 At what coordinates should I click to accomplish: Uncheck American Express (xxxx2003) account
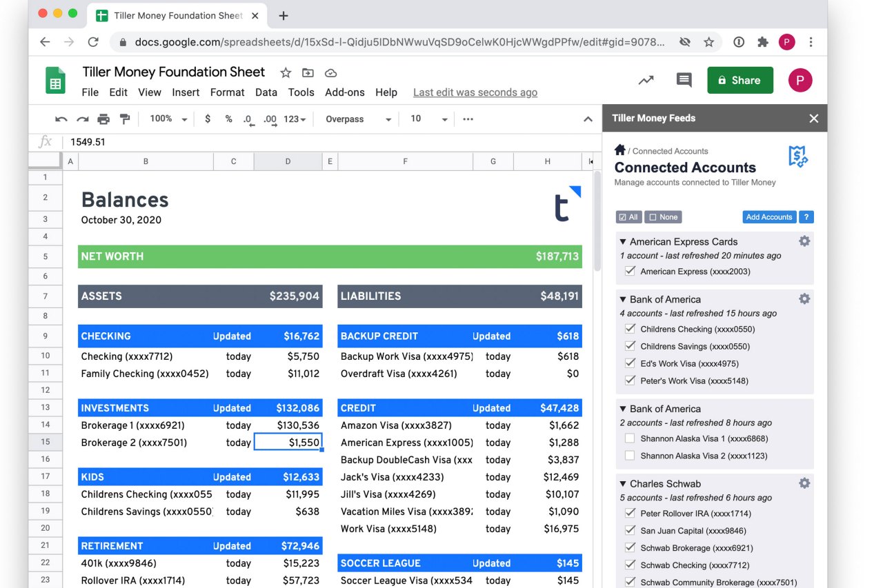pos(629,272)
